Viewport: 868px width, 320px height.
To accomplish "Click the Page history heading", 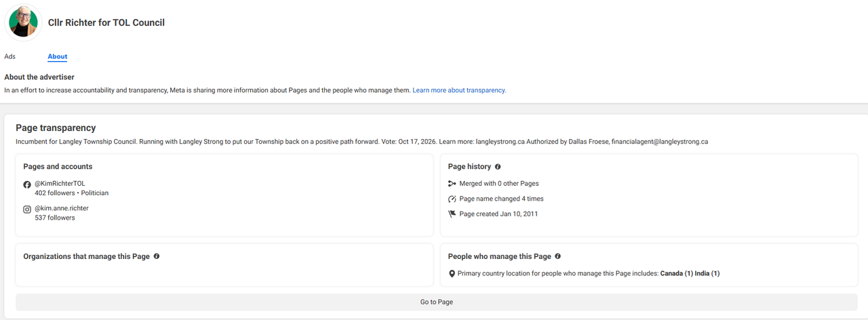I will point(469,167).
